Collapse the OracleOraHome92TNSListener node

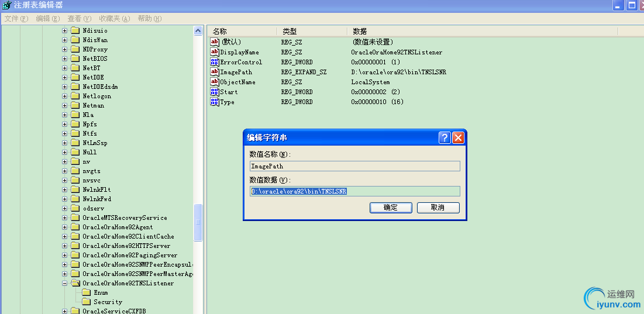pos(64,283)
